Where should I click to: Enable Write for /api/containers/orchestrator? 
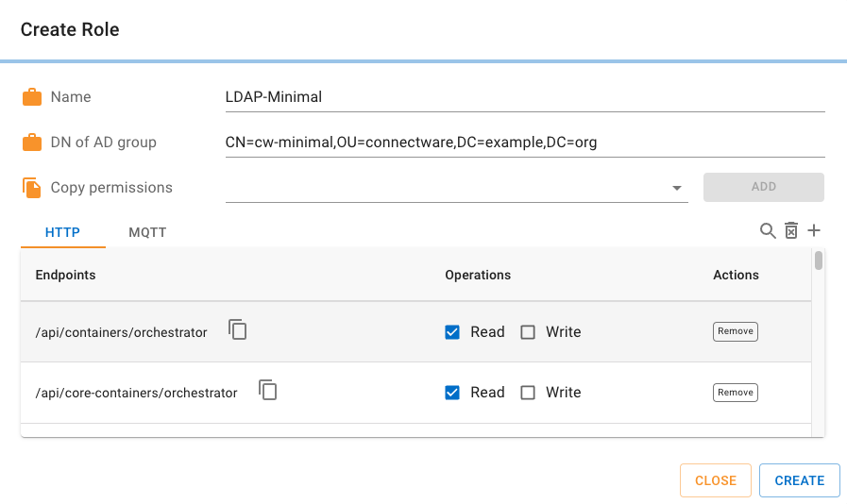pyautogui.click(x=528, y=332)
